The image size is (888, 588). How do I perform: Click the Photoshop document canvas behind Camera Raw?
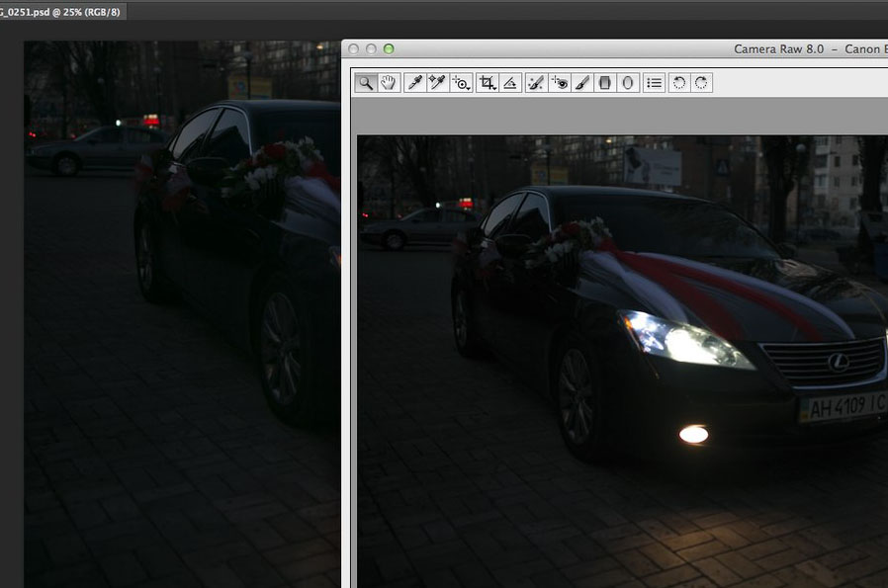pyautogui.click(x=182, y=314)
